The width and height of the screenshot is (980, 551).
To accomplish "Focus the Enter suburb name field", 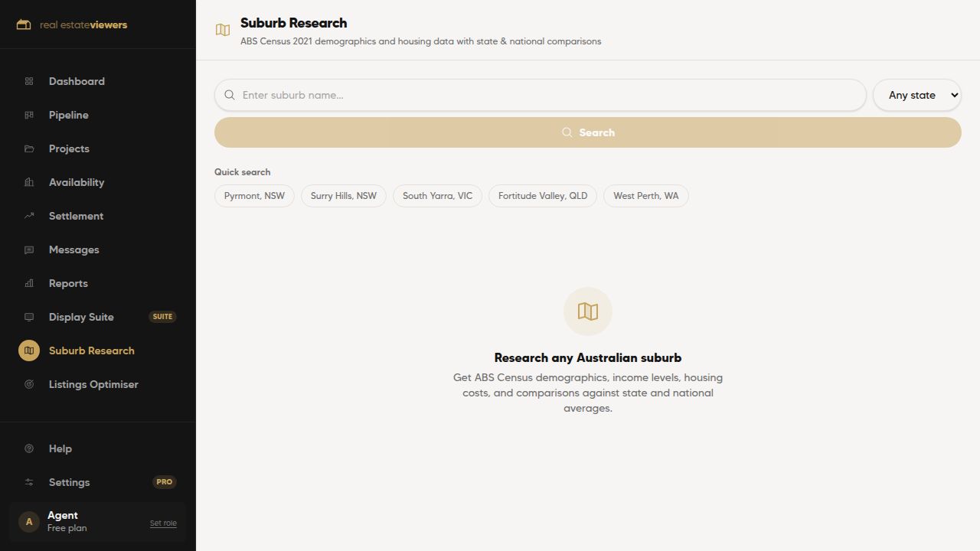I will [x=541, y=95].
